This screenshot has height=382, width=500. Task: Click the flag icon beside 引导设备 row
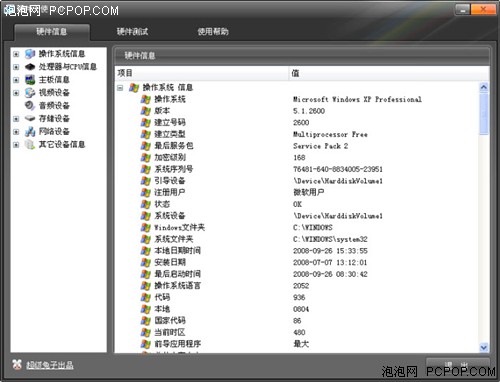146,181
